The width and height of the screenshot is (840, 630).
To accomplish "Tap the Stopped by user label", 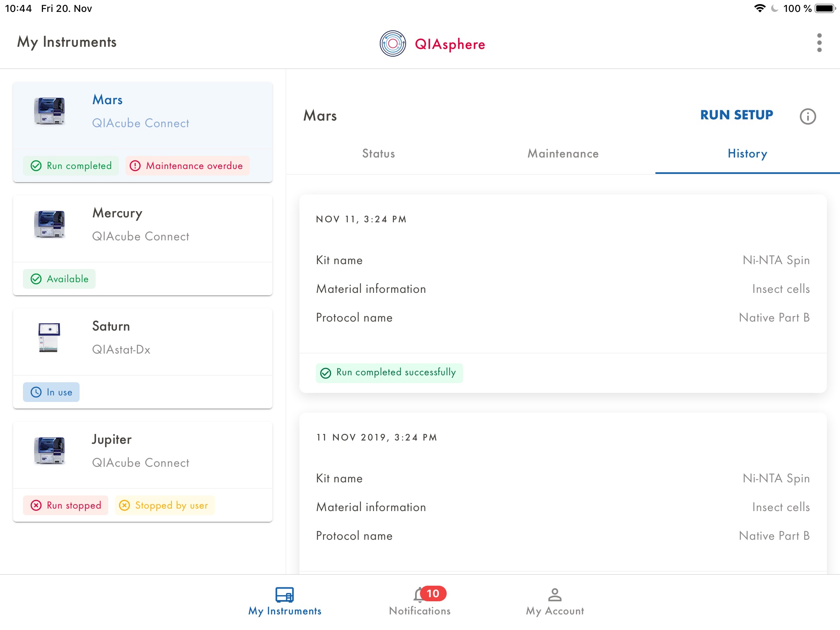I will [x=171, y=505].
